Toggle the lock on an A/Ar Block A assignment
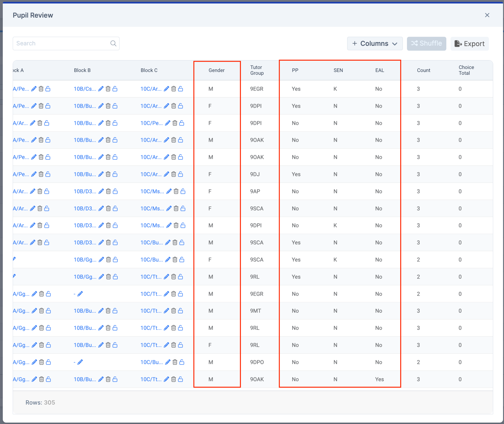 point(46,123)
